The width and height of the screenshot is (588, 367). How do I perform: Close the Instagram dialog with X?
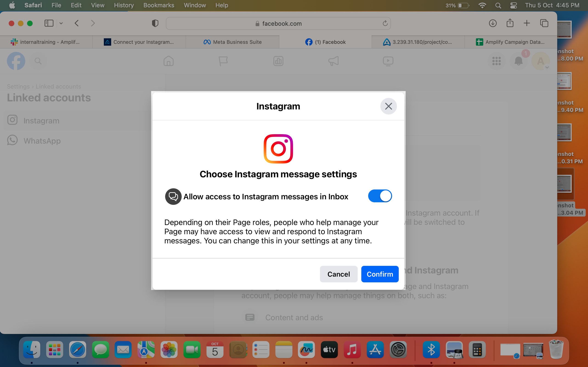pyautogui.click(x=389, y=106)
